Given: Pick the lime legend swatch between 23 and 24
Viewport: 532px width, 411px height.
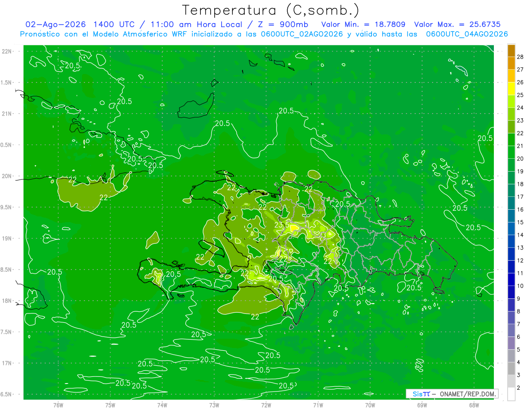Looking at the screenshot, I should coord(511,114).
